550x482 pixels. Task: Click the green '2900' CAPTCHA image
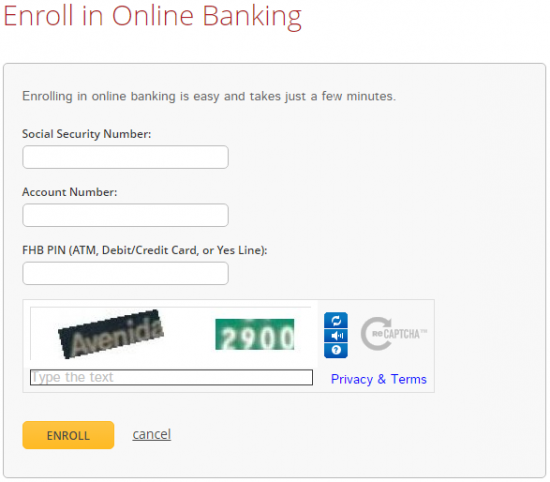pyautogui.click(x=255, y=334)
